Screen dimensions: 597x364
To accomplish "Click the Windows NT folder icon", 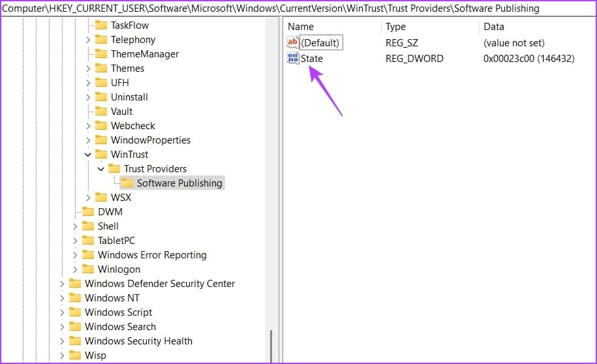I will coord(75,297).
